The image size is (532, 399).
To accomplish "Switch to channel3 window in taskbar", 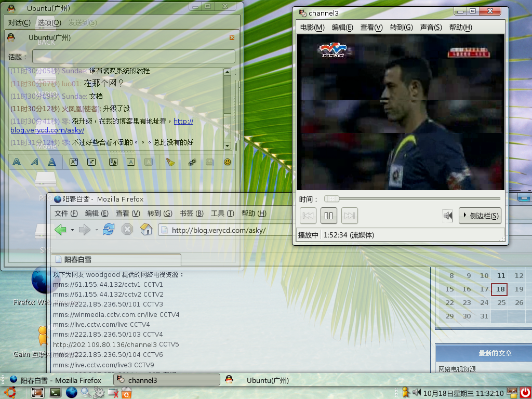I will tap(167, 380).
